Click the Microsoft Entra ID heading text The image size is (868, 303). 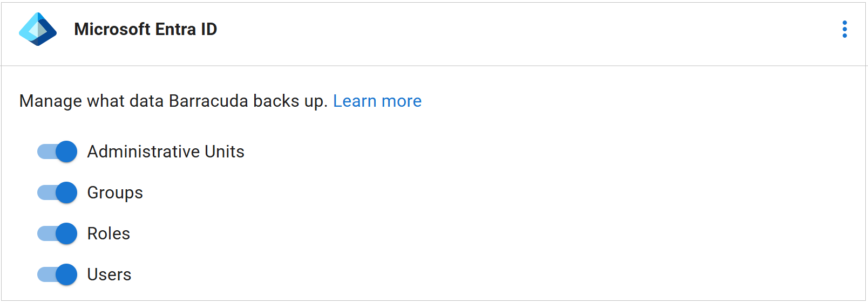pyautogui.click(x=145, y=29)
